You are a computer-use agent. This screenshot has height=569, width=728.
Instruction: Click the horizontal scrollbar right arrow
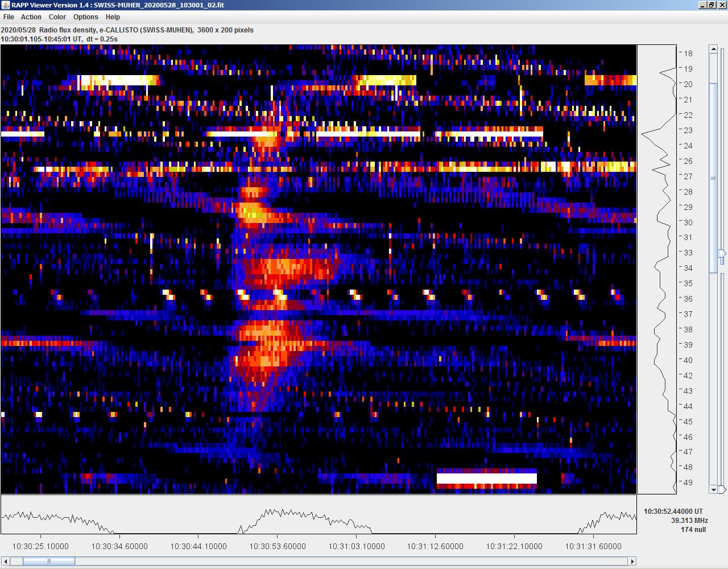click(x=632, y=562)
